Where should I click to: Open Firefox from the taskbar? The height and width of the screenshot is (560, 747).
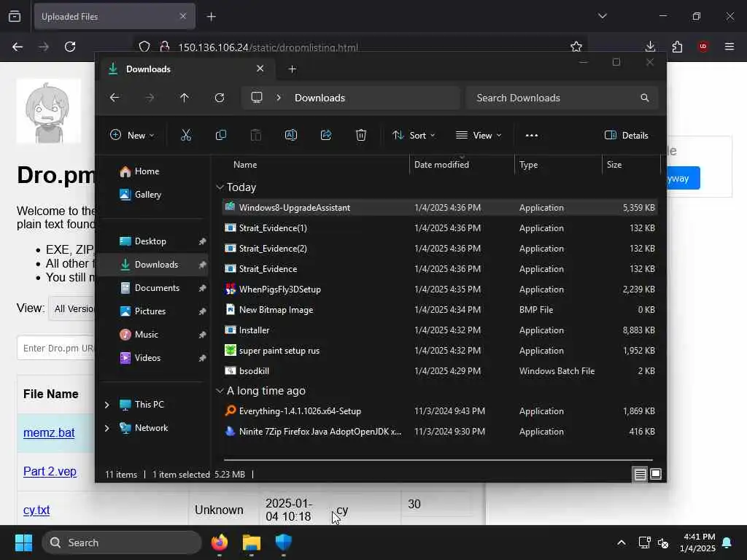(x=220, y=542)
